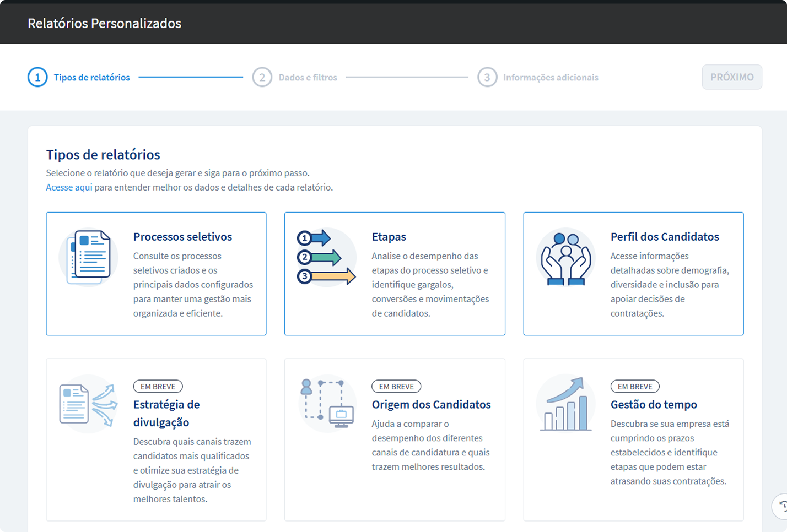Viewport: 787px width, 532px height.
Task: Click EM BREVE badge above Gestão do tempo
Action: point(635,387)
